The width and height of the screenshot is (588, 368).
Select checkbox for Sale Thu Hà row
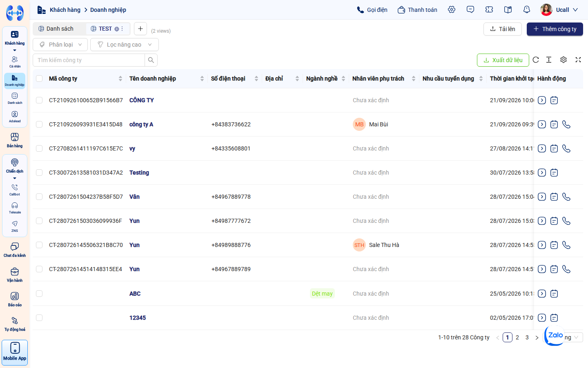tap(39, 245)
